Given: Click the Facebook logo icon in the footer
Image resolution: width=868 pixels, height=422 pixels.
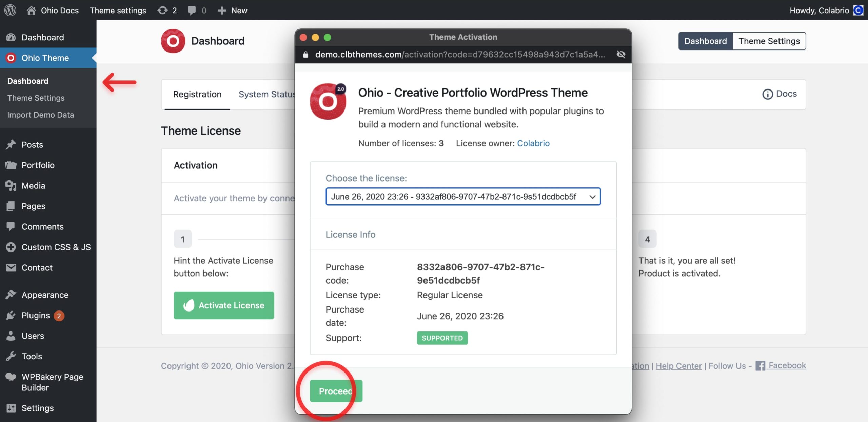Looking at the screenshot, I should [x=760, y=366].
